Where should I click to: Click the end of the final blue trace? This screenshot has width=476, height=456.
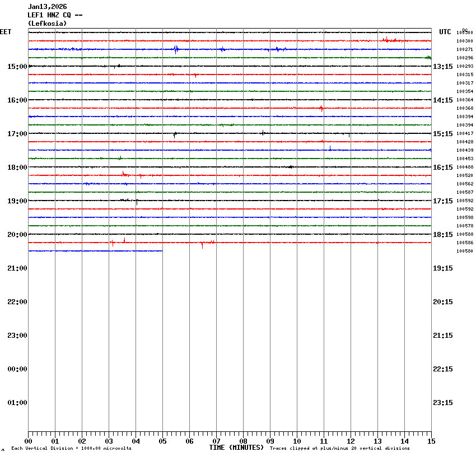162,251
